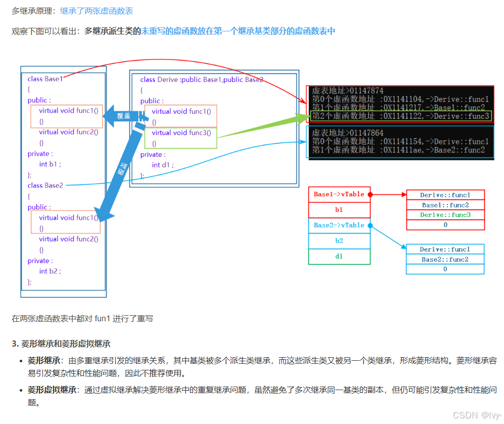The width and height of the screenshot is (504, 424).
Task: Select the black console output showing 虚表地址>01147874
Action: click(x=399, y=103)
